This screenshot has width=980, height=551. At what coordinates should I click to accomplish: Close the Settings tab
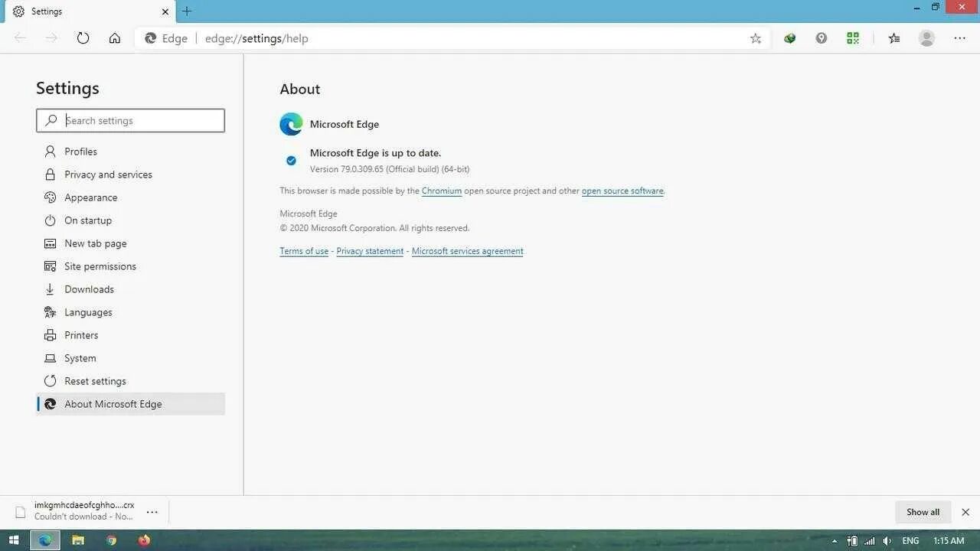coord(165,11)
